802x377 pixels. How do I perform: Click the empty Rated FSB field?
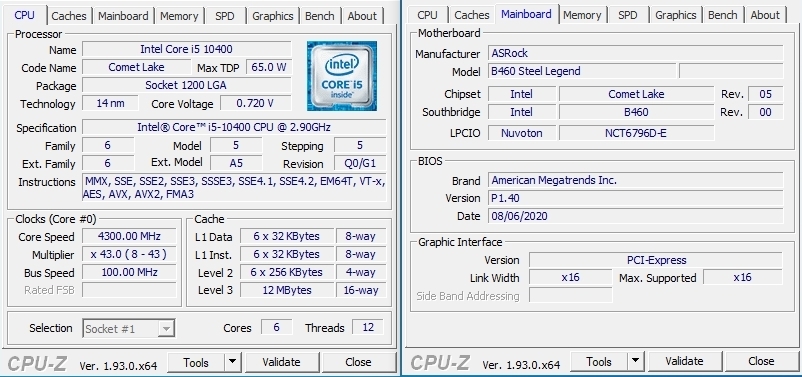[x=129, y=290]
